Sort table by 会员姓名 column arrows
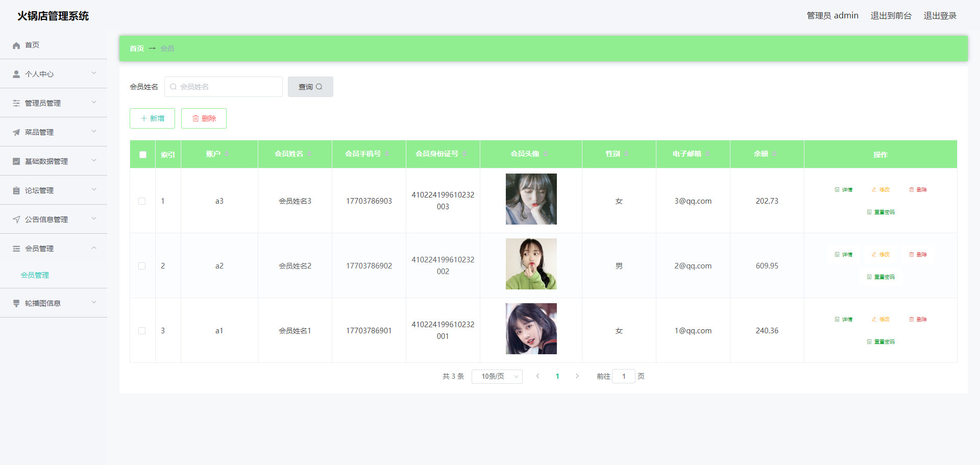The width and height of the screenshot is (980, 465). 309,154
